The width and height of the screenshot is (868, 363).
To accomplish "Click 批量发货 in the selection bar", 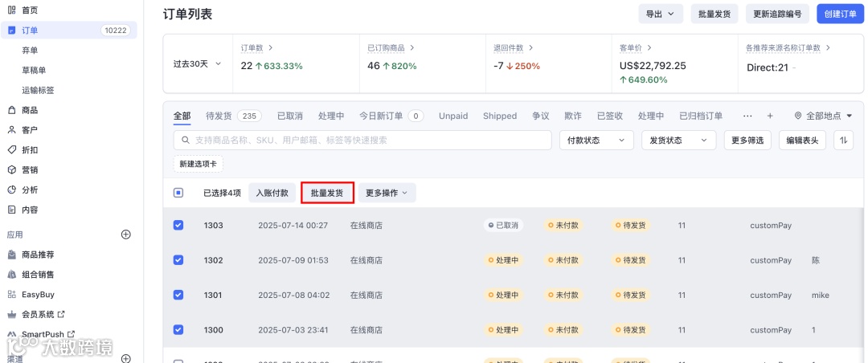I will (327, 193).
